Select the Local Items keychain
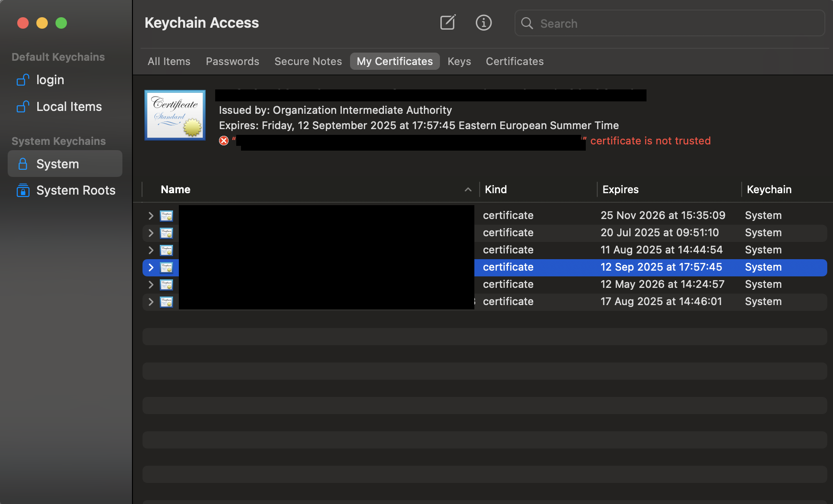 [x=68, y=106]
